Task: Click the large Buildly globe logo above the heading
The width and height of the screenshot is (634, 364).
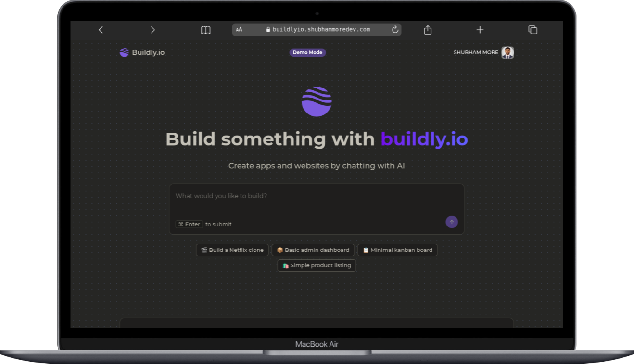Action: [317, 101]
